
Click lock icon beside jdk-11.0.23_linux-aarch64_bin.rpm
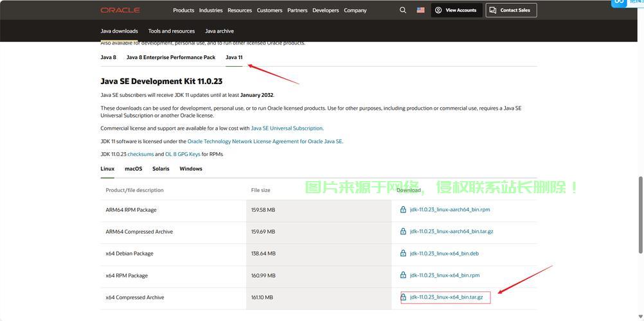pyautogui.click(x=403, y=210)
